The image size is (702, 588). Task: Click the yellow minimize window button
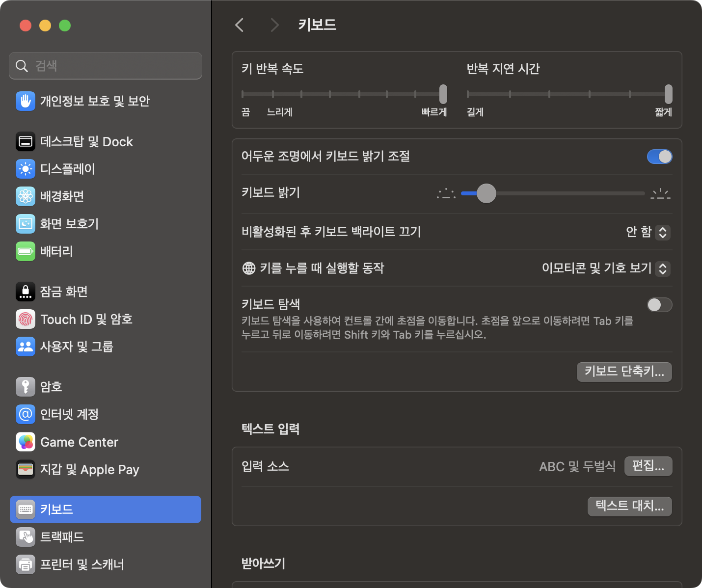pyautogui.click(x=45, y=26)
